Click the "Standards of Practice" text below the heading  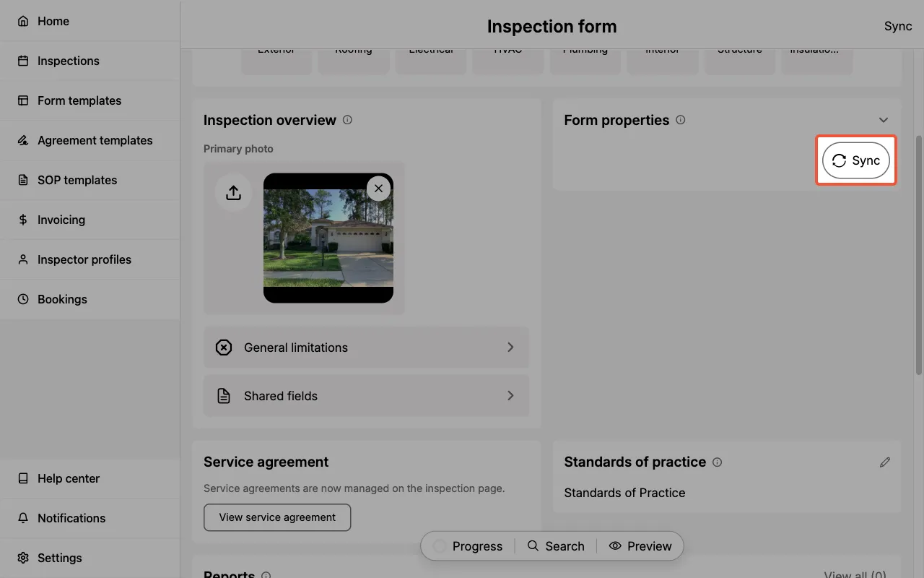click(x=624, y=493)
